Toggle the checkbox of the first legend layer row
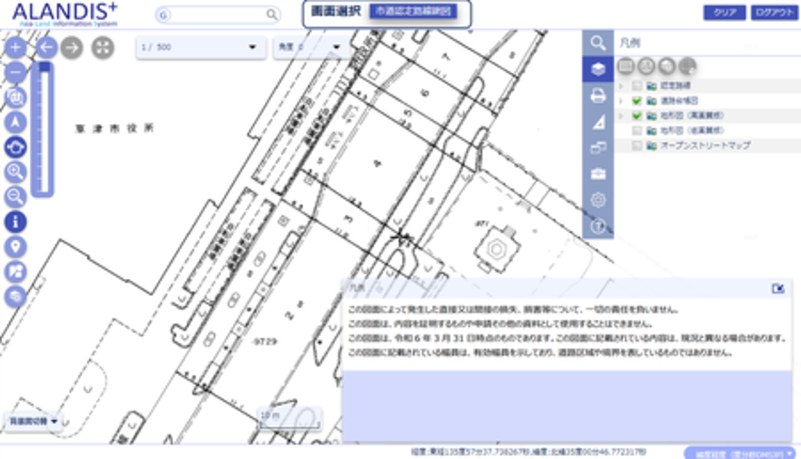The height and width of the screenshot is (459, 801). point(637,86)
